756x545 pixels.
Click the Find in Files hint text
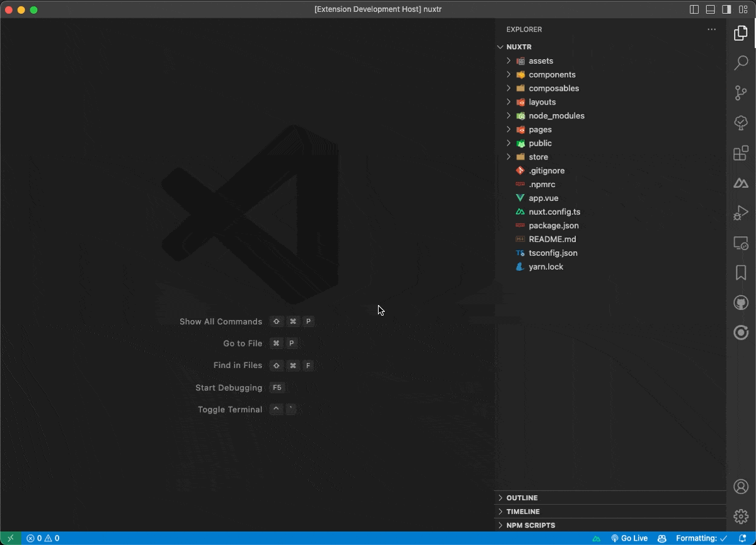[238, 365]
